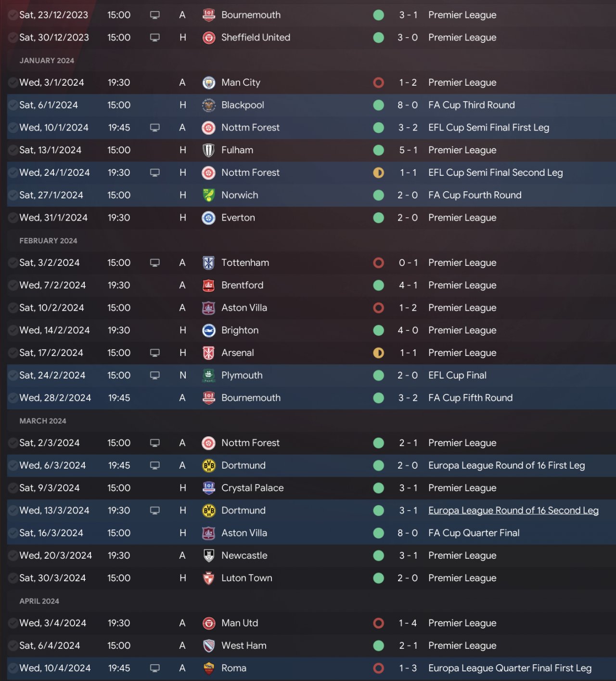Open the Crystal Palace team name link
The width and height of the screenshot is (616, 681).
pos(252,488)
